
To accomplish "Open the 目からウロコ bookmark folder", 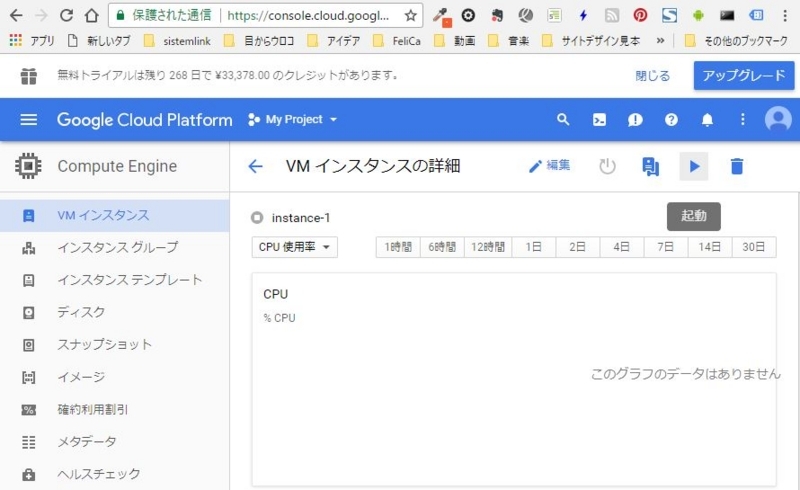I will [x=259, y=41].
